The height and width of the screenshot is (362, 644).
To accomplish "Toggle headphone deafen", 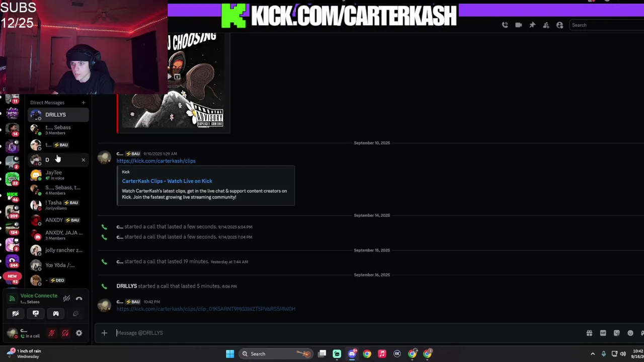I will pyautogui.click(x=65, y=333).
